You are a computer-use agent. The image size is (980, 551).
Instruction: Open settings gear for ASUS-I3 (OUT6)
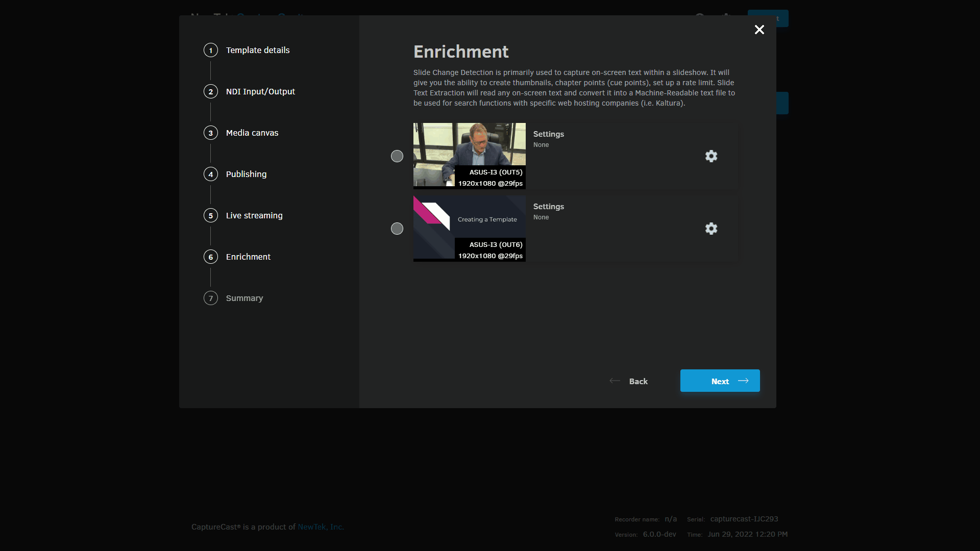coord(711,229)
